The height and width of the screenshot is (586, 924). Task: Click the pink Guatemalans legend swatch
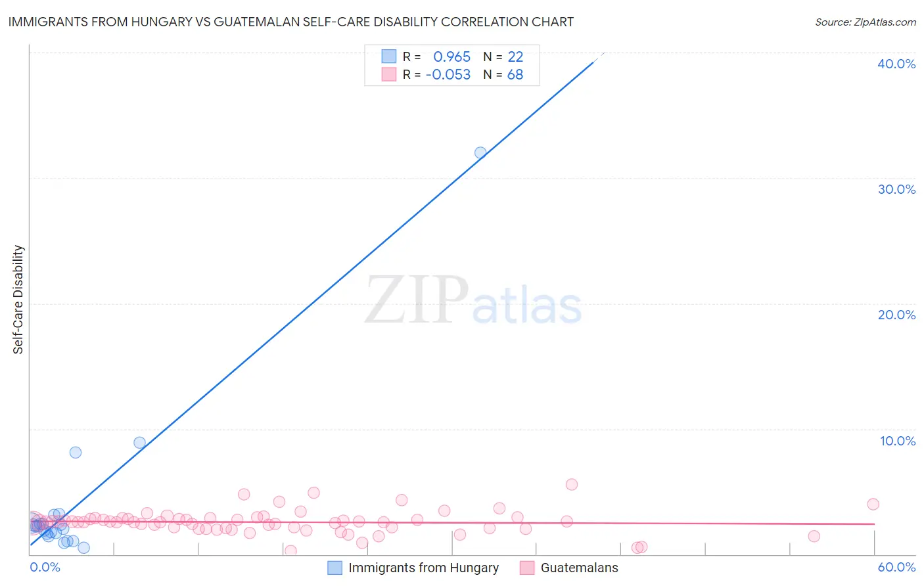coord(527,568)
